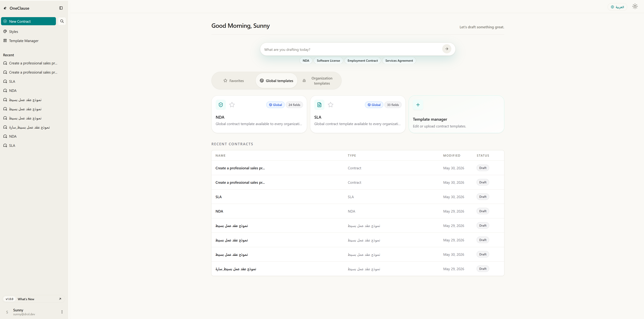Image resolution: width=644 pixels, height=319 pixels.
Task: Submit the drafting prompt arrow icon
Action: pyautogui.click(x=446, y=49)
